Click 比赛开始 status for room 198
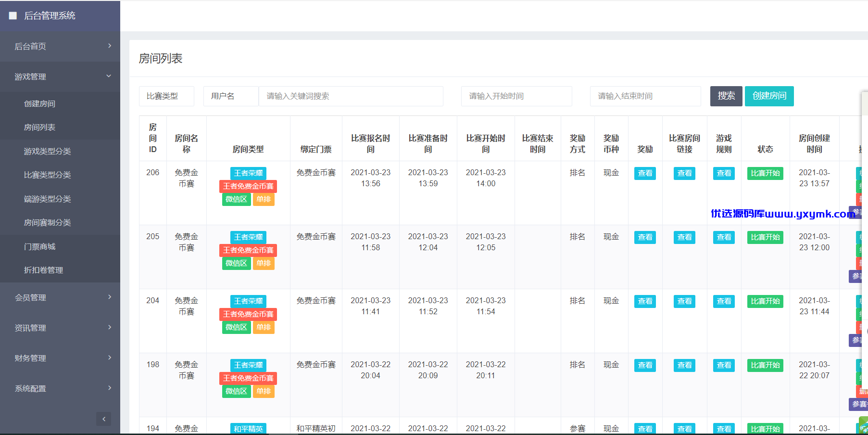The height and width of the screenshot is (435, 868). point(765,365)
